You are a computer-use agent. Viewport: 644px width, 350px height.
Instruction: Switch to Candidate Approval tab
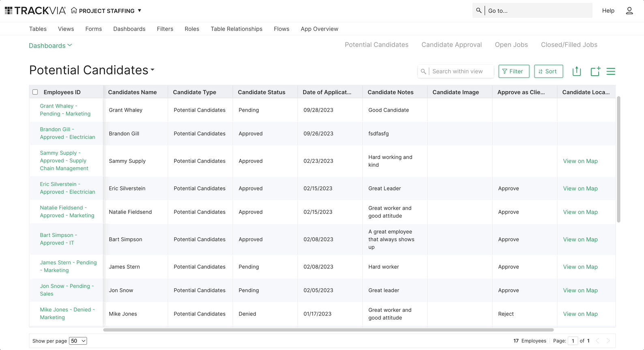click(x=451, y=45)
